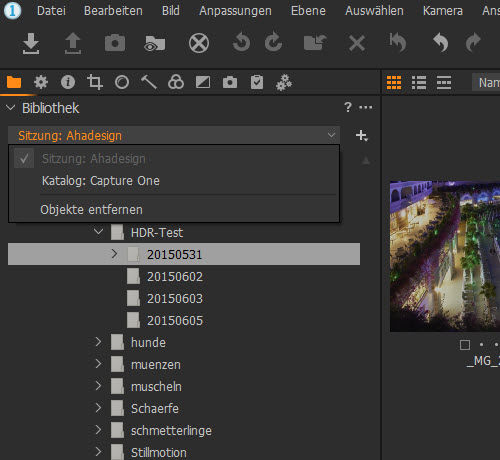Image resolution: width=500 pixels, height=460 pixels.
Task: Collapse the HDR-Test folder
Action: point(98,232)
